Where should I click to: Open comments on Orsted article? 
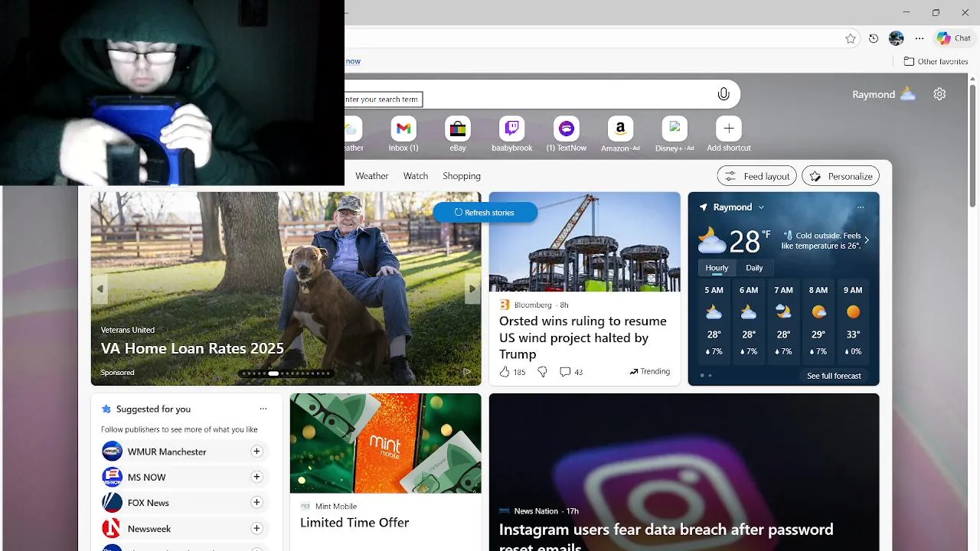(x=571, y=372)
